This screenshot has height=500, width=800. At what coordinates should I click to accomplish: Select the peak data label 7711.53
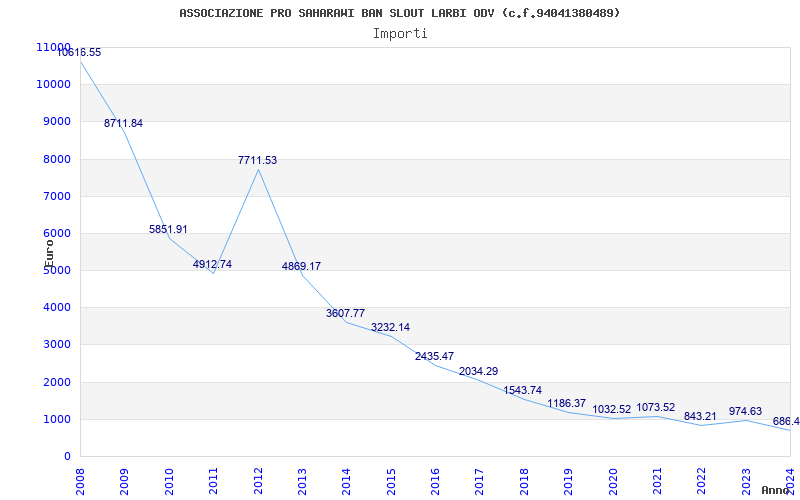click(258, 160)
